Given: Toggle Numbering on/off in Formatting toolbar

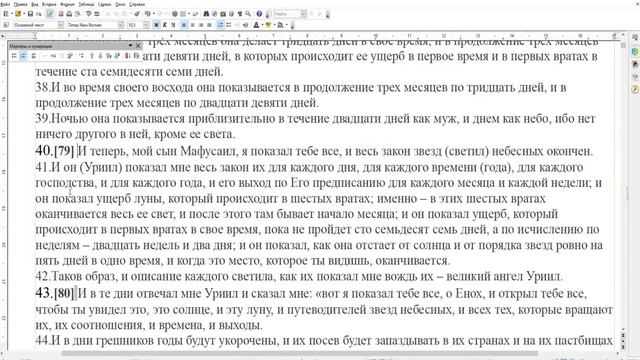Looking at the screenshot, I should point(220,25).
